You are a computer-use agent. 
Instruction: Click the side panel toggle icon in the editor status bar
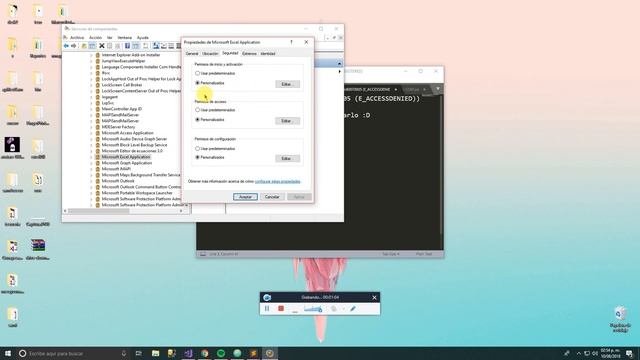[x=203, y=254]
